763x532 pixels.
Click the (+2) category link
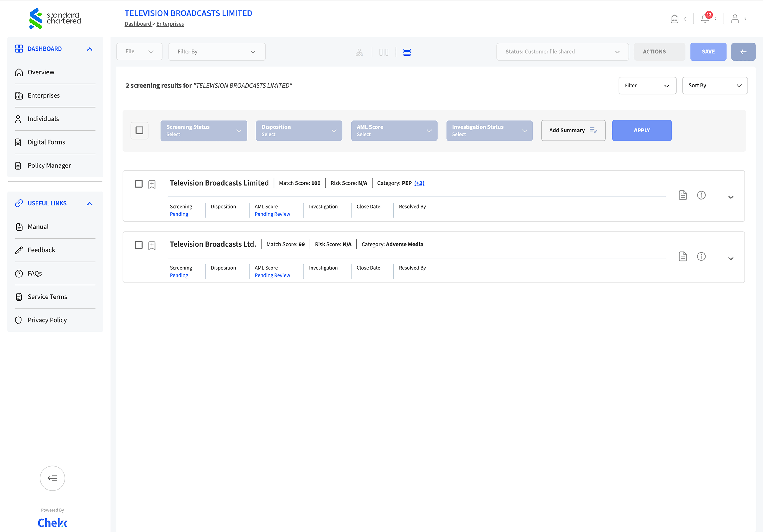pyautogui.click(x=419, y=183)
